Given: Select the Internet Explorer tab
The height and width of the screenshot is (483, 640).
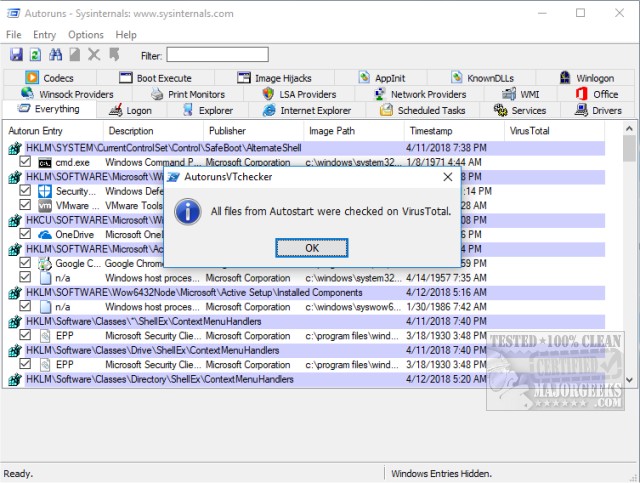Looking at the screenshot, I should pyautogui.click(x=307, y=111).
